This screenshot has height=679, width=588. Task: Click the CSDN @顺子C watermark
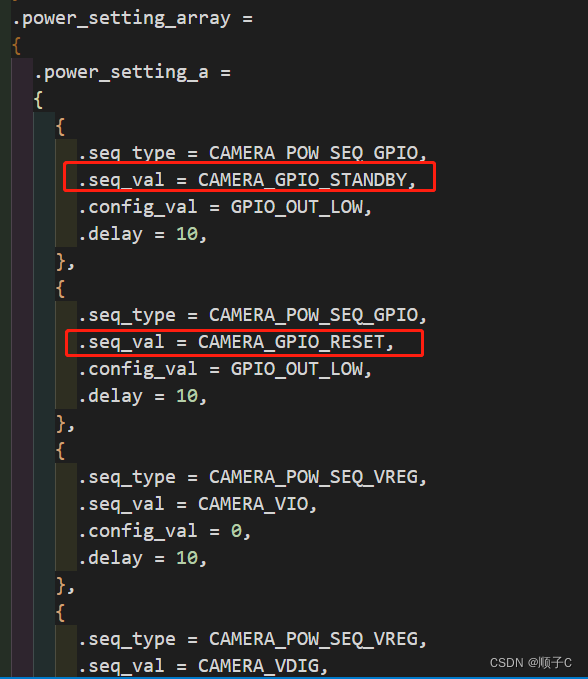point(530,663)
